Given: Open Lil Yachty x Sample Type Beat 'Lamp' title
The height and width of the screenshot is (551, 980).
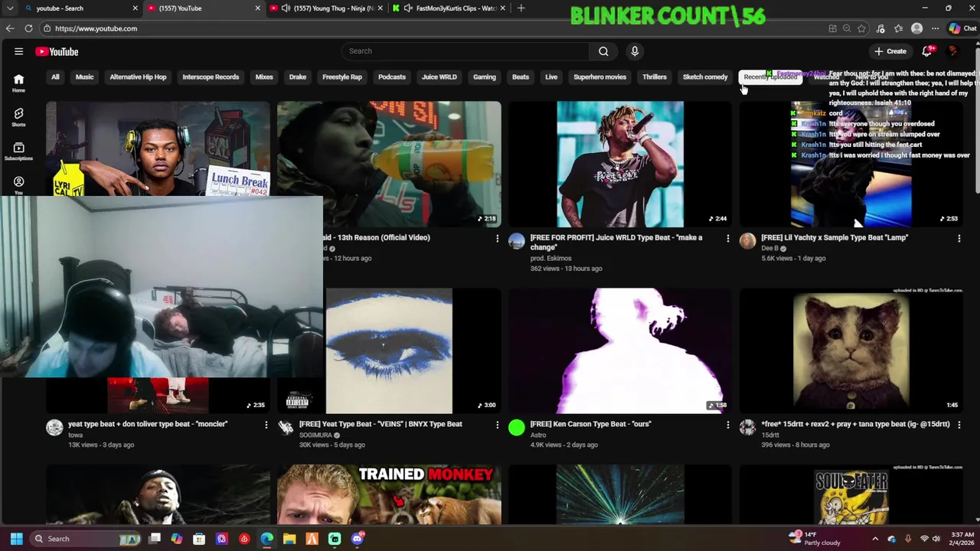Looking at the screenshot, I should [x=835, y=237].
